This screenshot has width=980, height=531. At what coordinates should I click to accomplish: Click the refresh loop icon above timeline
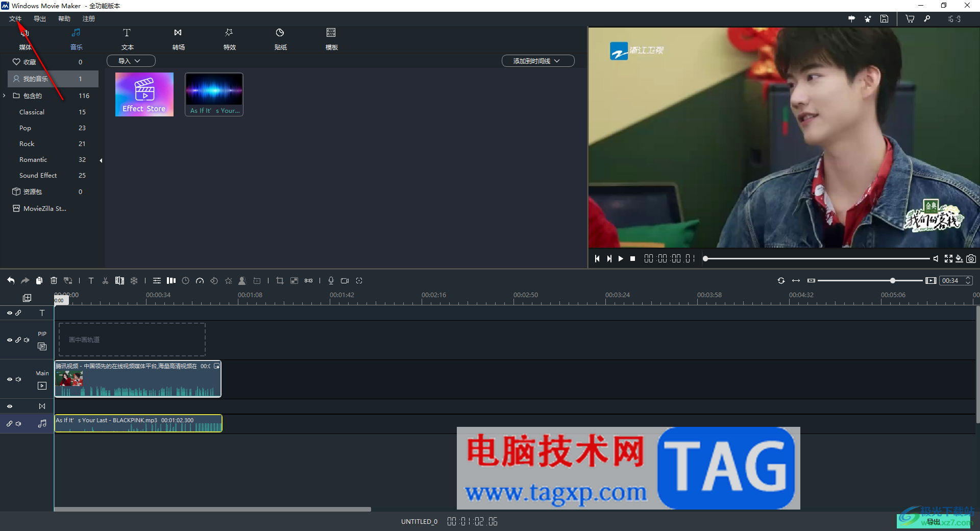[x=781, y=280]
